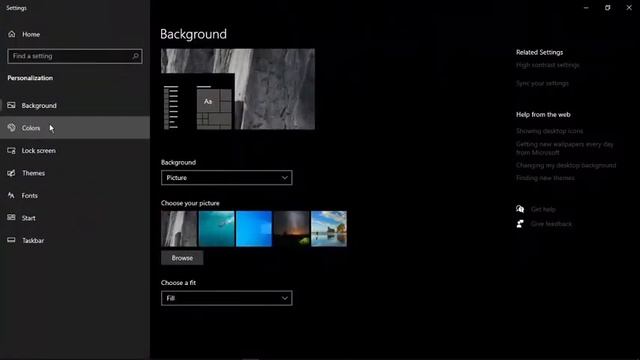640x360 pixels.
Task: Minimize the Settings window
Action: (586, 8)
